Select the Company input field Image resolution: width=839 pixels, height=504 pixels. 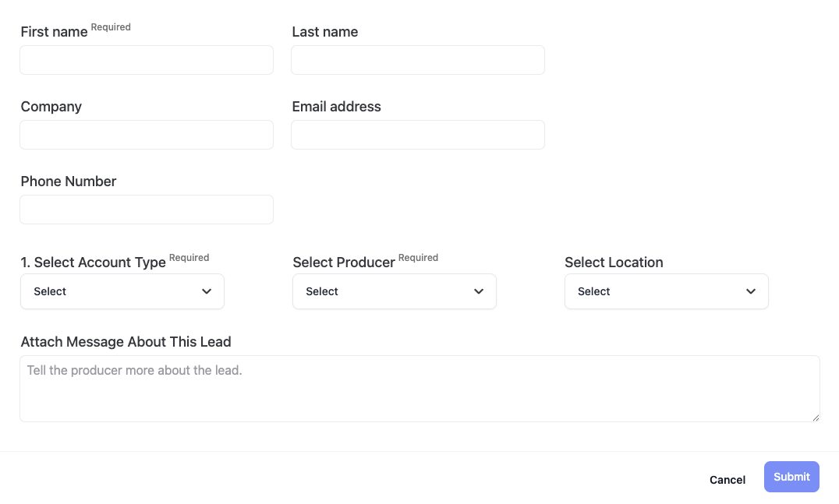click(x=147, y=135)
